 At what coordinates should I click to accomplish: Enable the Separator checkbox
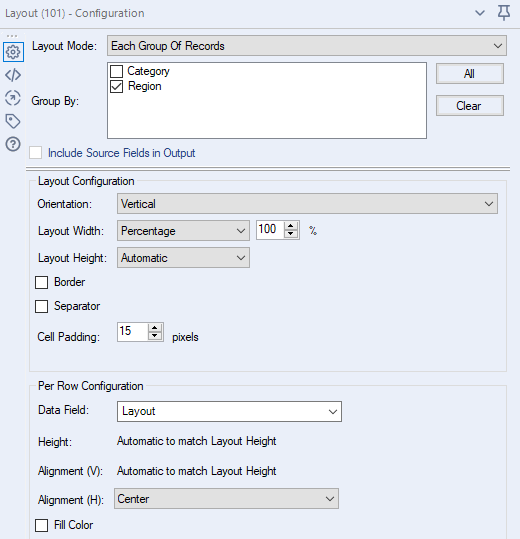[42, 307]
